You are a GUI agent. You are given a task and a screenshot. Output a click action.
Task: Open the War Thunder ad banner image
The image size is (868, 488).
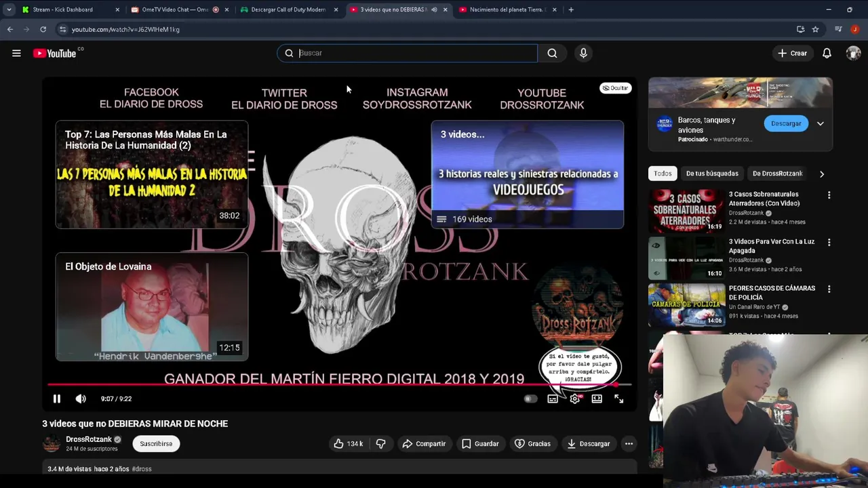tap(741, 93)
